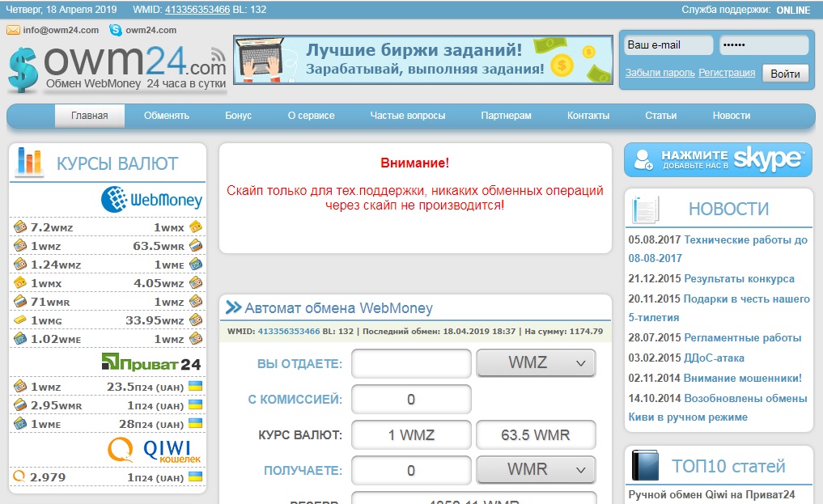Image resolution: width=823 pixels, height=504 pixels.
Task: Click the owm24.com dollar sign logo
Action: (24, 68)
